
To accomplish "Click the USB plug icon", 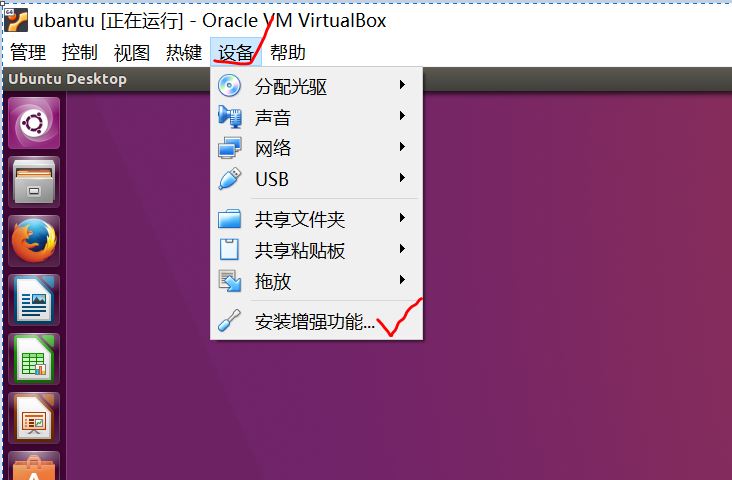I will [230, 179].
